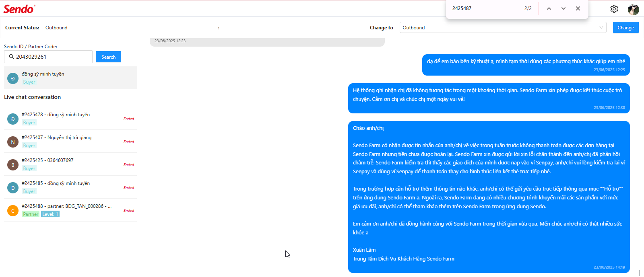Click the timestamp 23/06/2025 12:25
This screenshot has height=277, width=644.
[x=609, y=70]
